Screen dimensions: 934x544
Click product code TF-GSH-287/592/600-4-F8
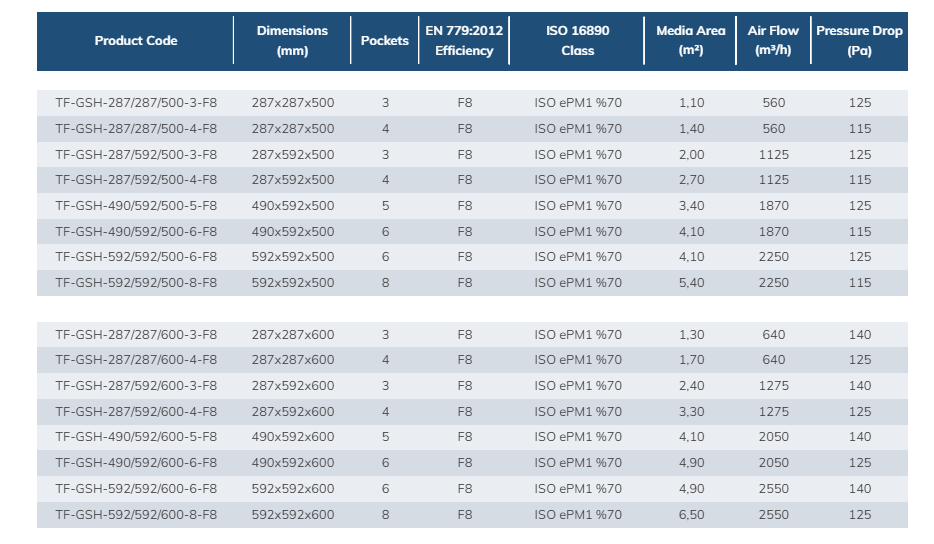tap(136, 412)
